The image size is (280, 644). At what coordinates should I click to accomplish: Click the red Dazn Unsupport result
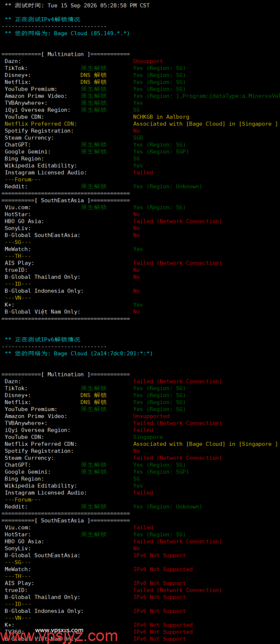point(148,61)
